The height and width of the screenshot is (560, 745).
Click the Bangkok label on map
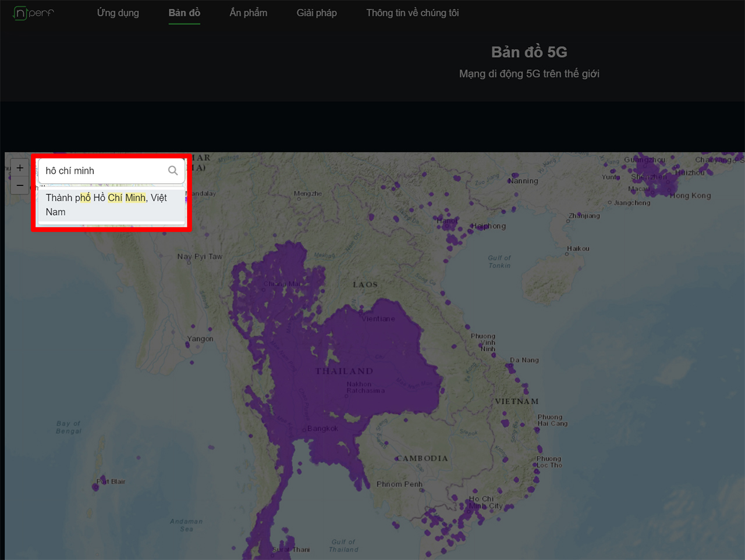coord(322,429)
